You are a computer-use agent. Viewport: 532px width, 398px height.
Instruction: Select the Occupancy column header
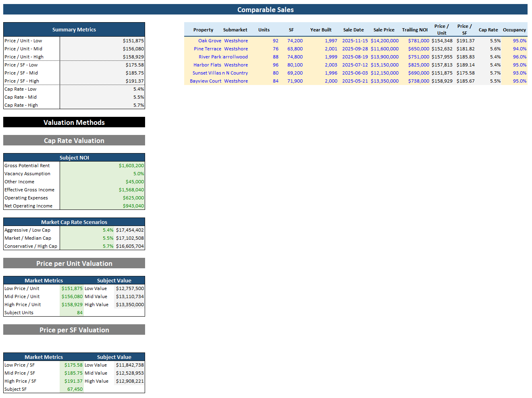point(514,29)
